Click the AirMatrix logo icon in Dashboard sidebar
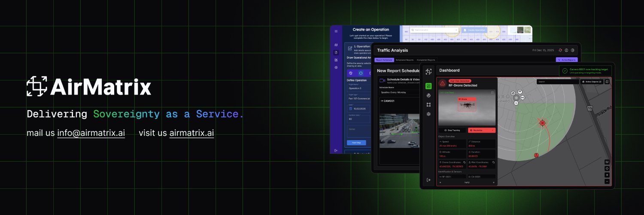Viewport: 644px width, 215px height. tap(428, 71)
